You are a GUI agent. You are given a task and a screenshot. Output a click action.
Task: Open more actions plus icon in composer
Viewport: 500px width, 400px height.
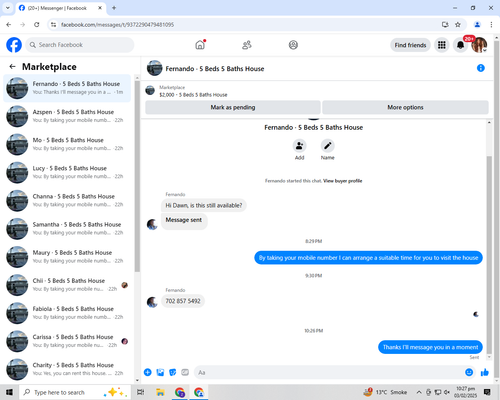(x=148, y=372)
